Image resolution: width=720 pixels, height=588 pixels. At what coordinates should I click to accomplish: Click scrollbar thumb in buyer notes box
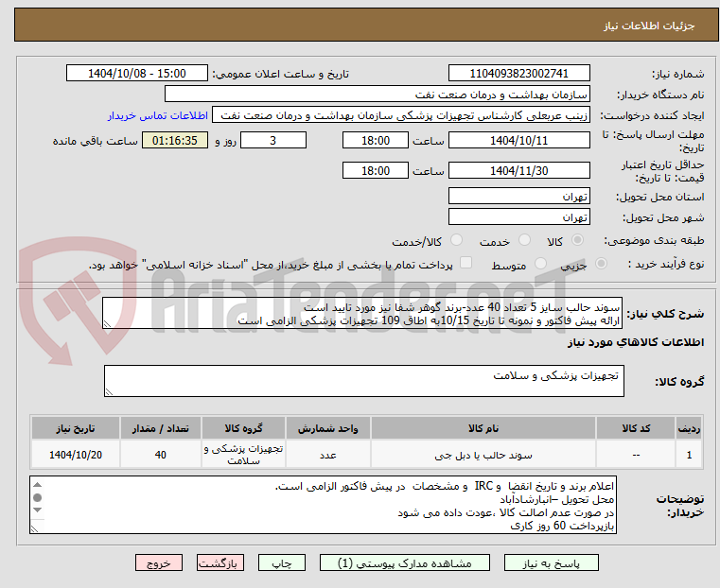(x=37, y=497)
